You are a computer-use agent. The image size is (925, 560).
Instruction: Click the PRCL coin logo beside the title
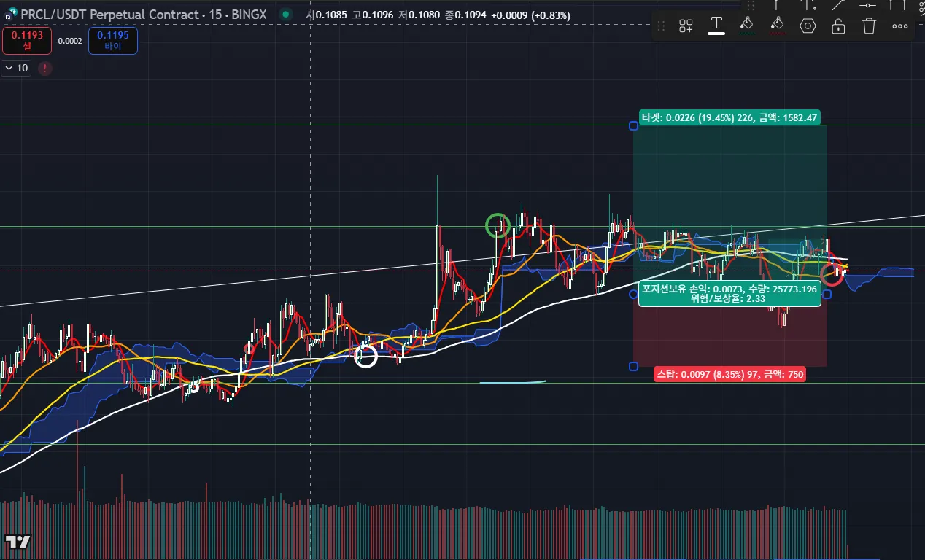click(x=11, y=14)
